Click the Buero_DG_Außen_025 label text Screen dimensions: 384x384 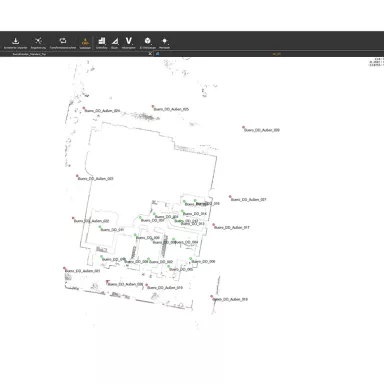tap(171, 109)
